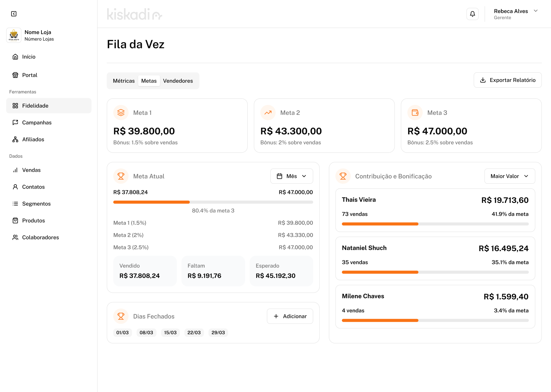Switch to the Vendedores tab
The width and height of the screenshot is (551, 392).
tap(178, 81)
